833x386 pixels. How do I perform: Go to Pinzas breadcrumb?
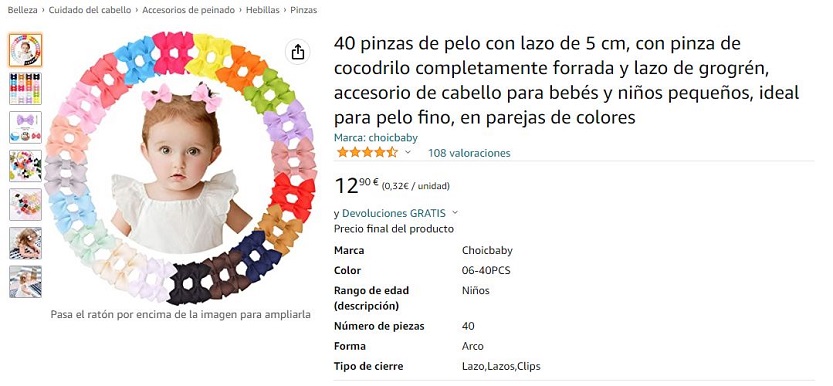303,10
